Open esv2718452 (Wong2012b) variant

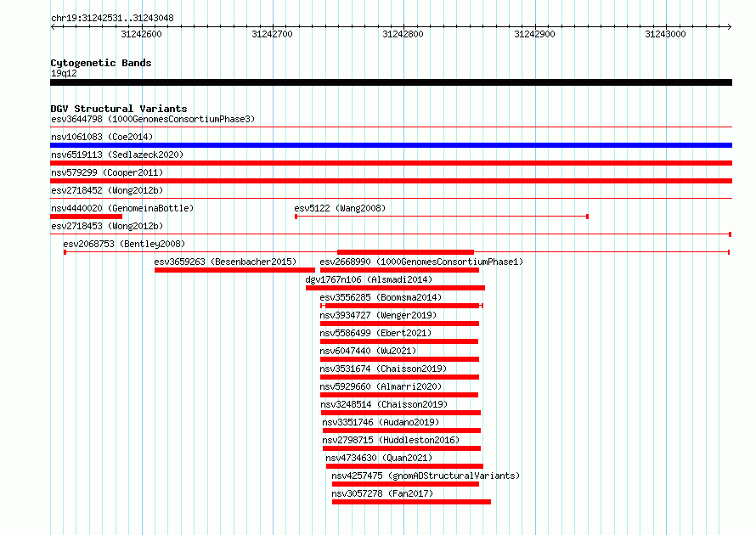pyautogui.click(x=107, y=190)
